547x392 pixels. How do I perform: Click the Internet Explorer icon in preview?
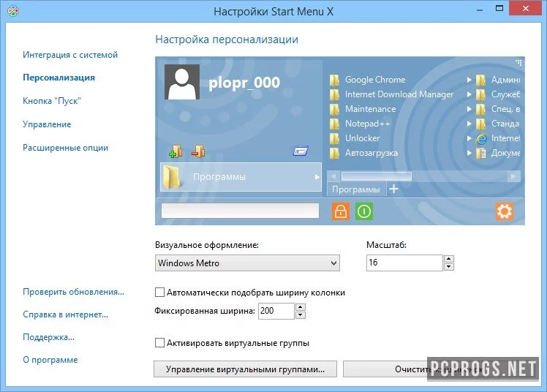pos(481,139)
